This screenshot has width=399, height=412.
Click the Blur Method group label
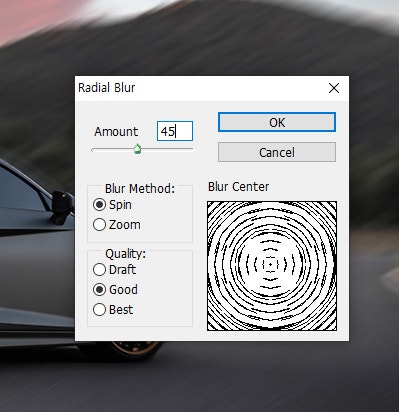(140, 189)
